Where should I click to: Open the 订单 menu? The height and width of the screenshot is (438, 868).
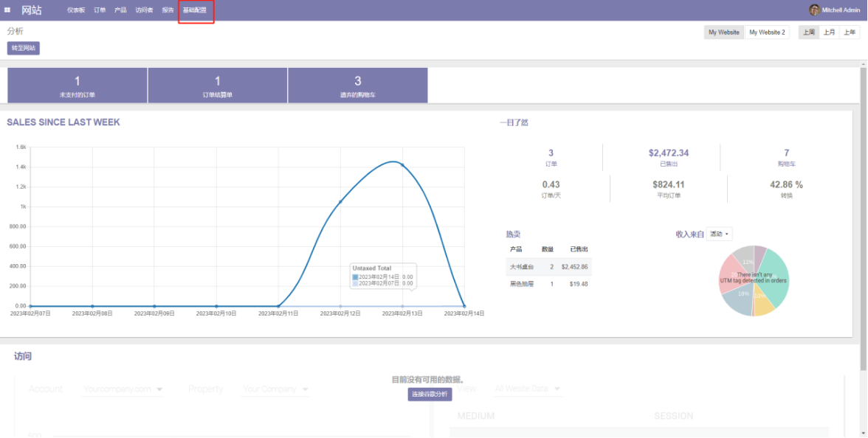(x=99, y=10)
